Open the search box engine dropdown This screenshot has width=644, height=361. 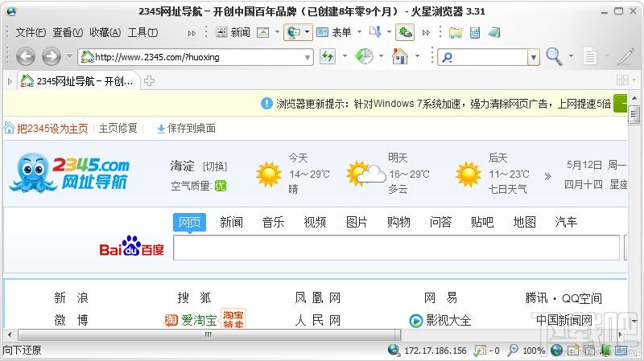[x=534, y=57]
